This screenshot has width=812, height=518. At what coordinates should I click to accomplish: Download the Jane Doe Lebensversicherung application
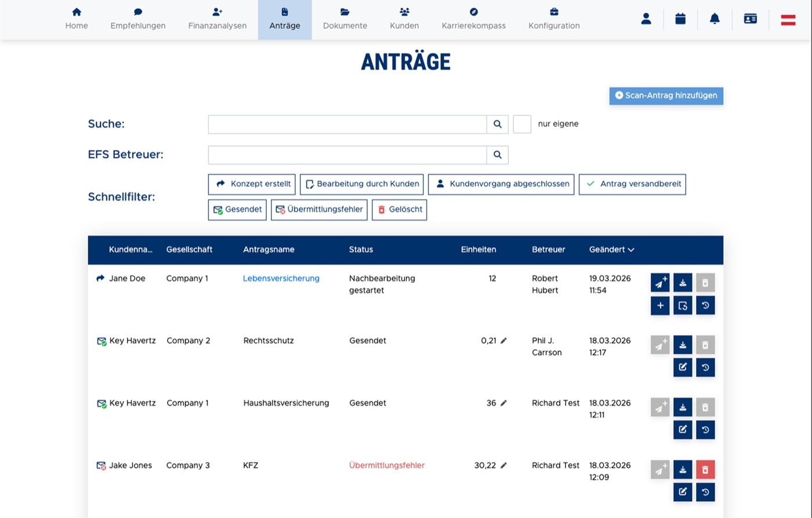point(683,282)
